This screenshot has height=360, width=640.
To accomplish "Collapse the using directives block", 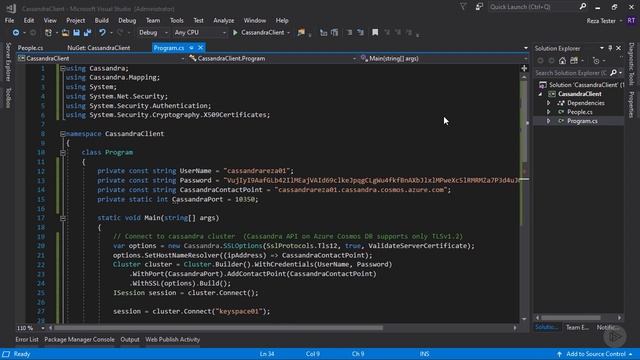I will [x=62, y=69].
